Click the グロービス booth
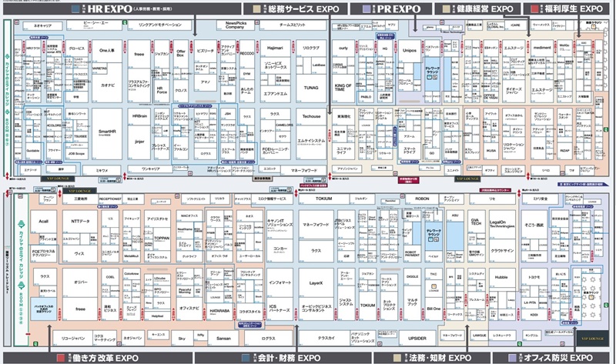Viewport: 616px width, 364px height. click(x=76, y=48)
